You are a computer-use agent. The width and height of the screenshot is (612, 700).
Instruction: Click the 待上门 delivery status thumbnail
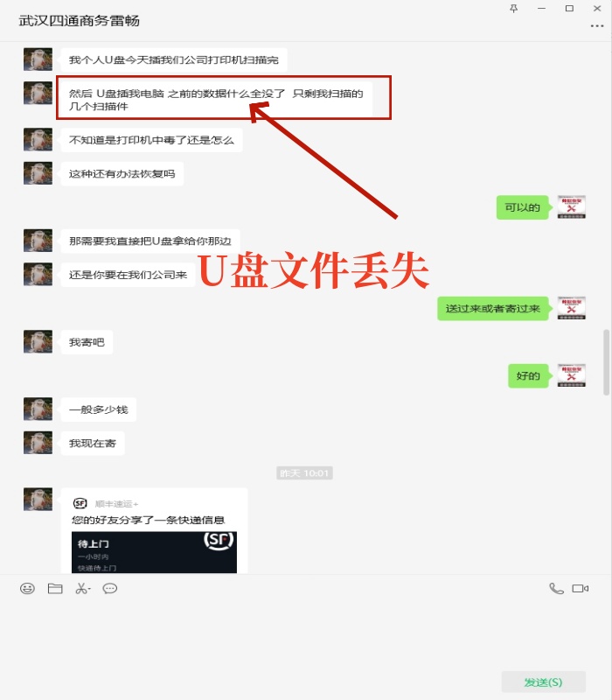click(x=154, y=552)
